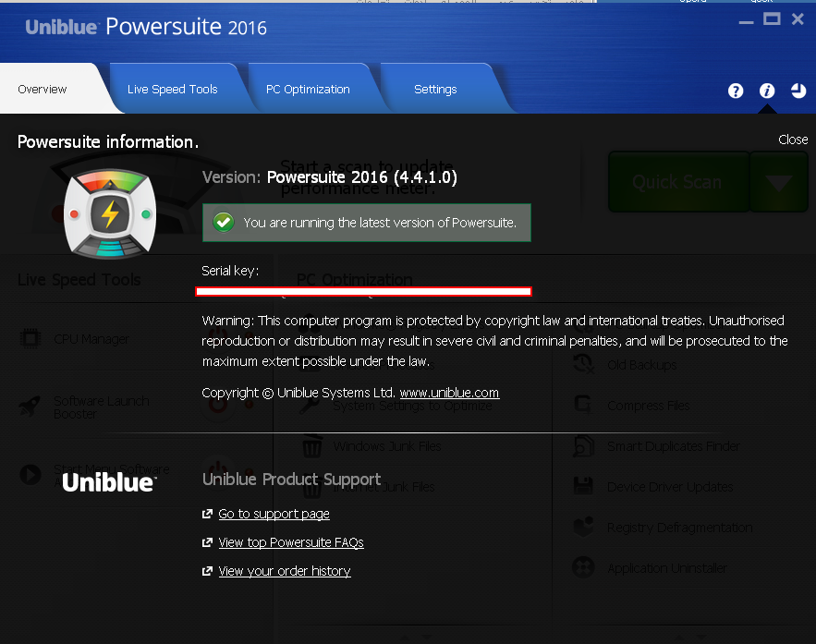Click the green checkmark status icon
This screenshot has width=816, height=644.
tap(223, 223)
